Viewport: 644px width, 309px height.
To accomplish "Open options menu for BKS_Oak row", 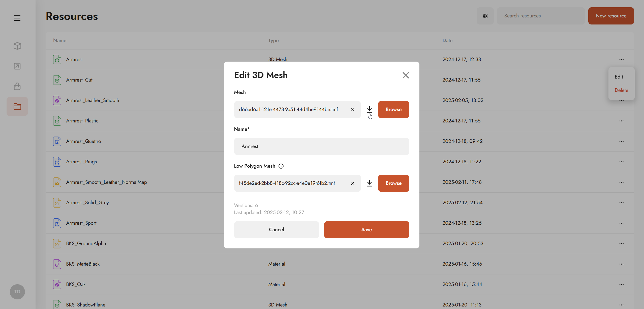I will click(621, 284).
